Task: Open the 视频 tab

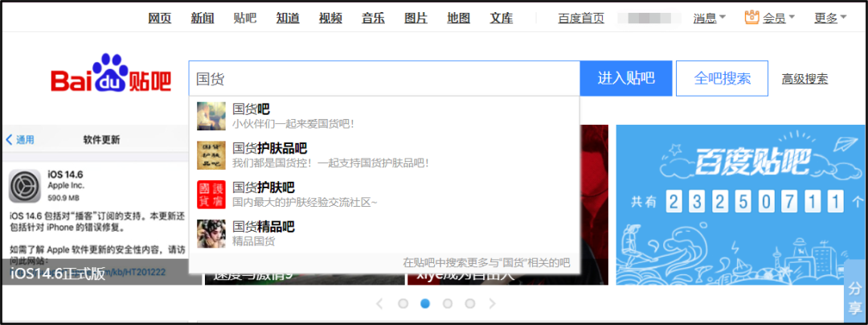Action: pyautogui.click(x=330, y=19)
